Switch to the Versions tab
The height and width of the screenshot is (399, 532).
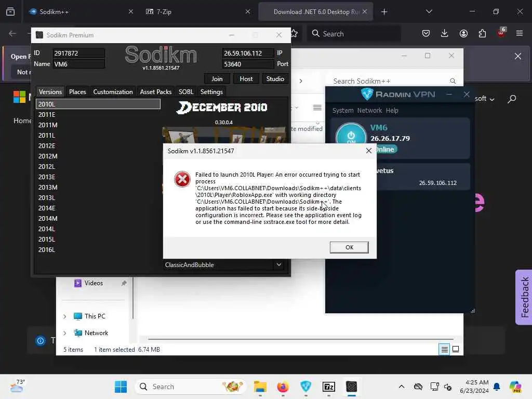coord(50,91)
